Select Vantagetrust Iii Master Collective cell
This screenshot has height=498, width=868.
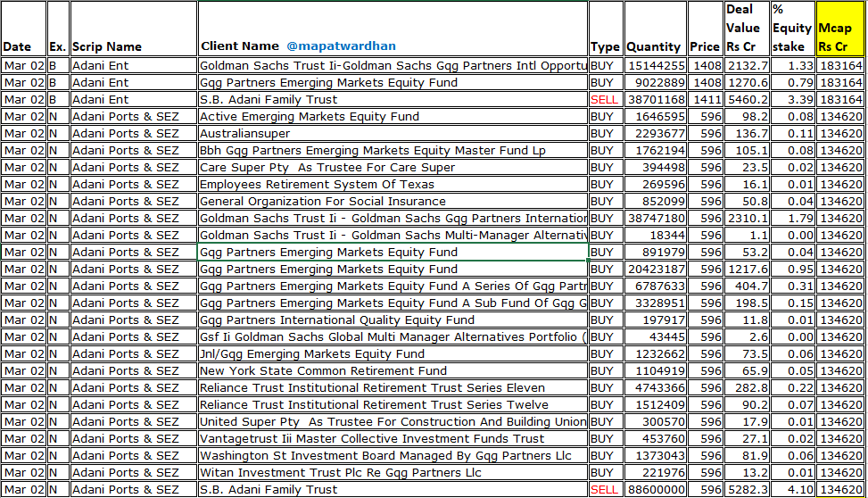coord(393,439)
